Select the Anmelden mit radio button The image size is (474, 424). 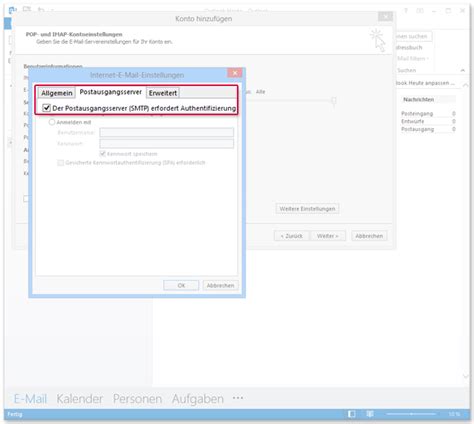pos(52,122)
